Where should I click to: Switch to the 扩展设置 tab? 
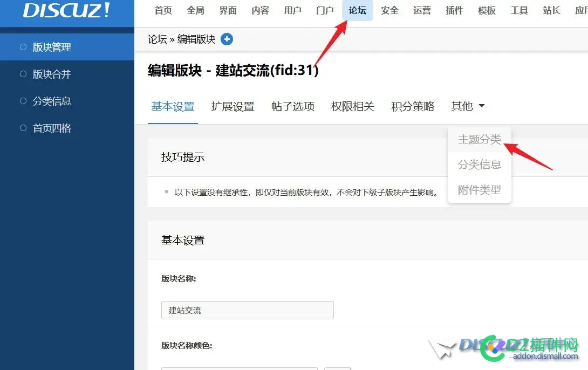pyautogui.click(x=233, y=106)
